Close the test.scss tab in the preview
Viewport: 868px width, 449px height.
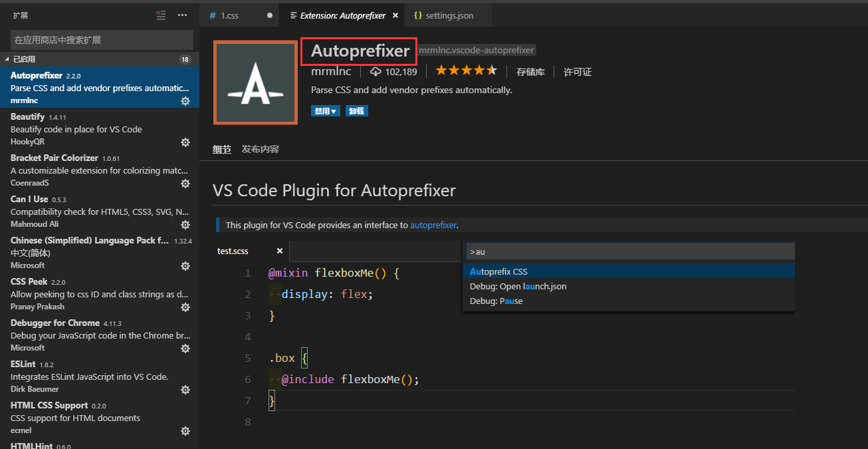pyautogui.click(x=280, y=251)
